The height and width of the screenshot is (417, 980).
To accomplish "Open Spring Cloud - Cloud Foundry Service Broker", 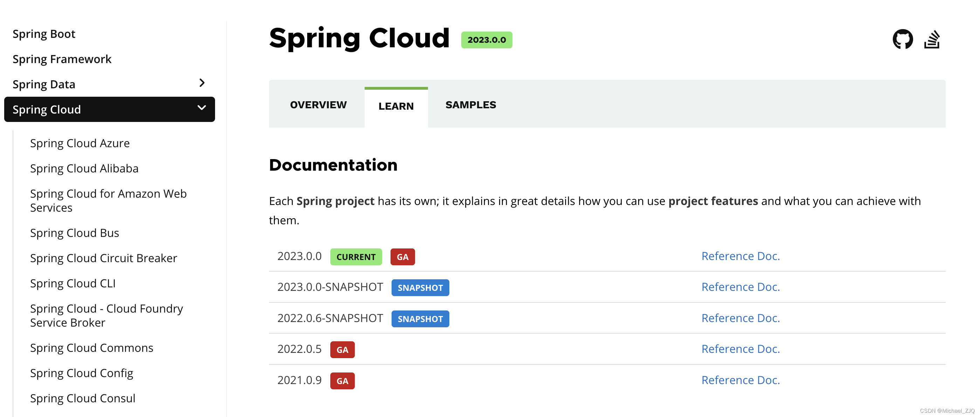I will 106,315.
